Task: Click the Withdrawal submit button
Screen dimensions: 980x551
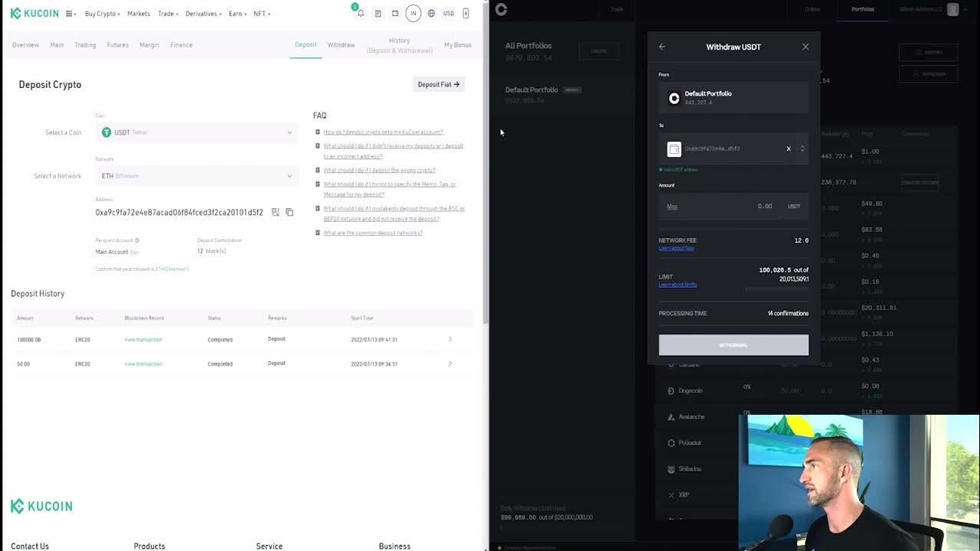Action: (733, 345)
